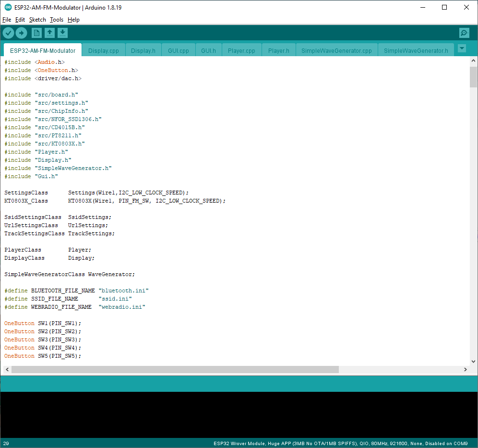This screenshot has width=478, height=448.
Task: Open the Serial Monitor magnifier icon
Action: click(x=464, y=33)
